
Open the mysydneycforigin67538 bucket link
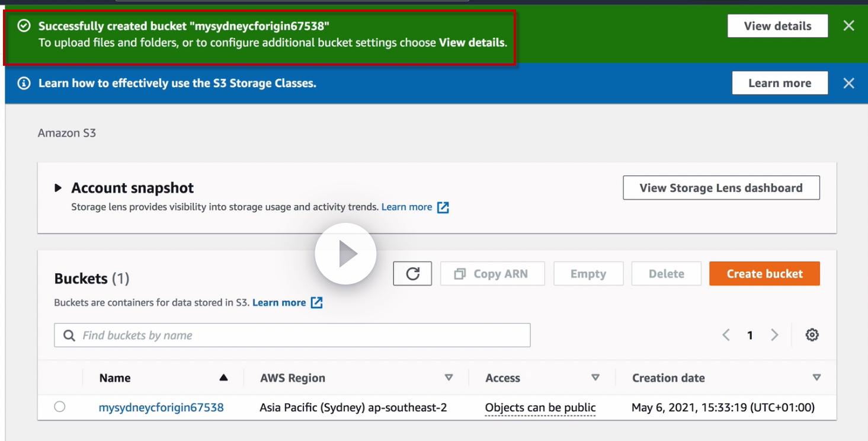click(161, 407)
